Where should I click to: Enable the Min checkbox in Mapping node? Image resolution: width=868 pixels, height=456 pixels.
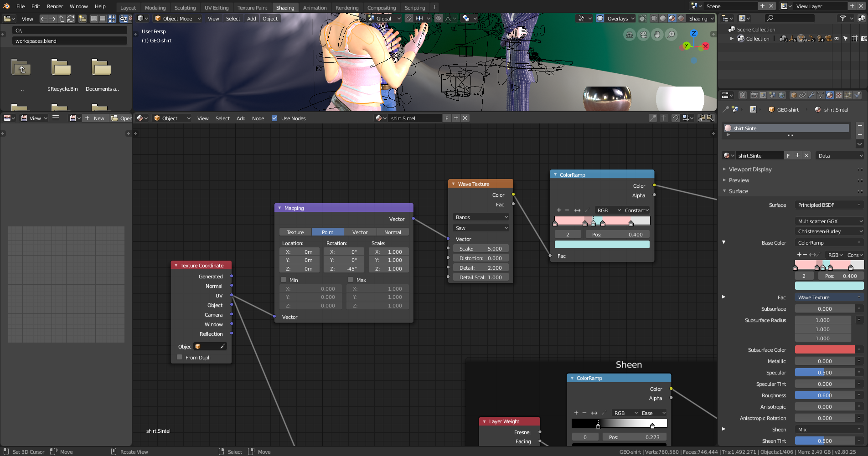coord(284,280)
